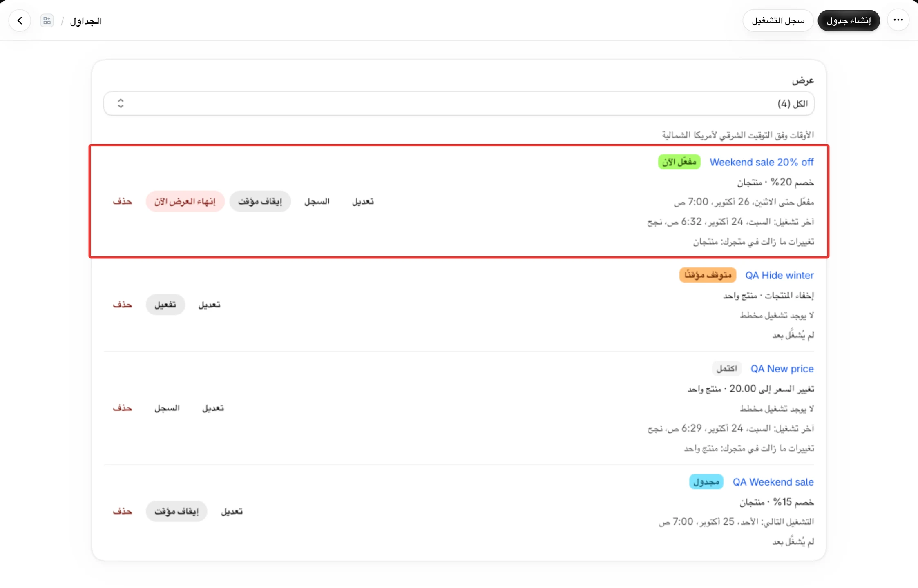
Task: Open the Weekend sale 20% off link
Action: click(762, 162)
